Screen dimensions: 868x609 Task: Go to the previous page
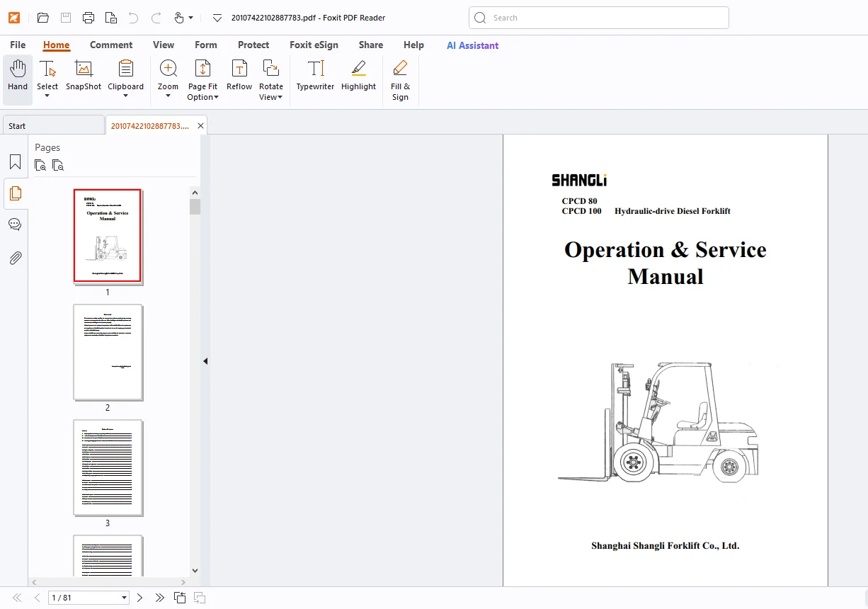37,598
